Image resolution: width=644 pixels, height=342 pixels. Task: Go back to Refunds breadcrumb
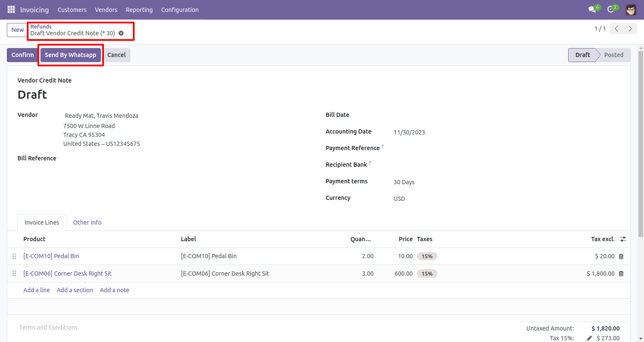pos(41,26)
